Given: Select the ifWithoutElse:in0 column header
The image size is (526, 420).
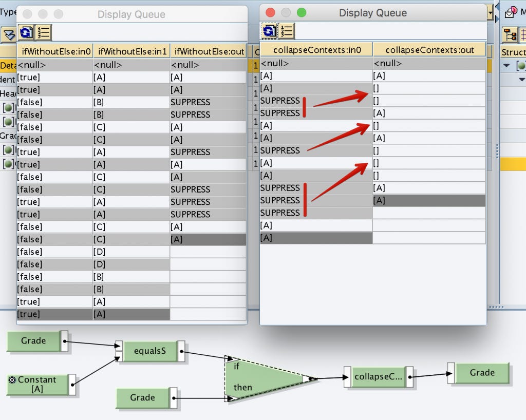Looking at the screenshot, I should click(x=55, y=51).
